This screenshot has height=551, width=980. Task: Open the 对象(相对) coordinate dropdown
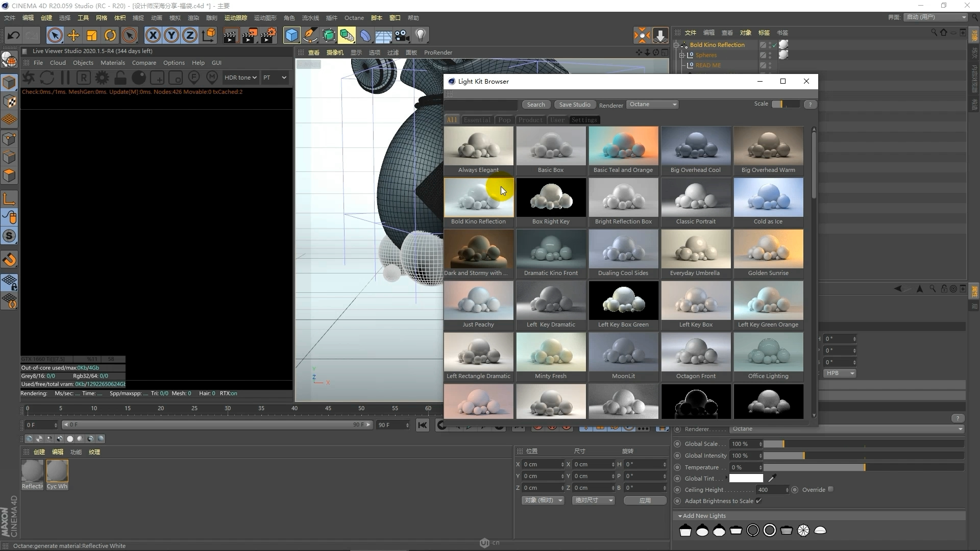(x=543, y=500)
